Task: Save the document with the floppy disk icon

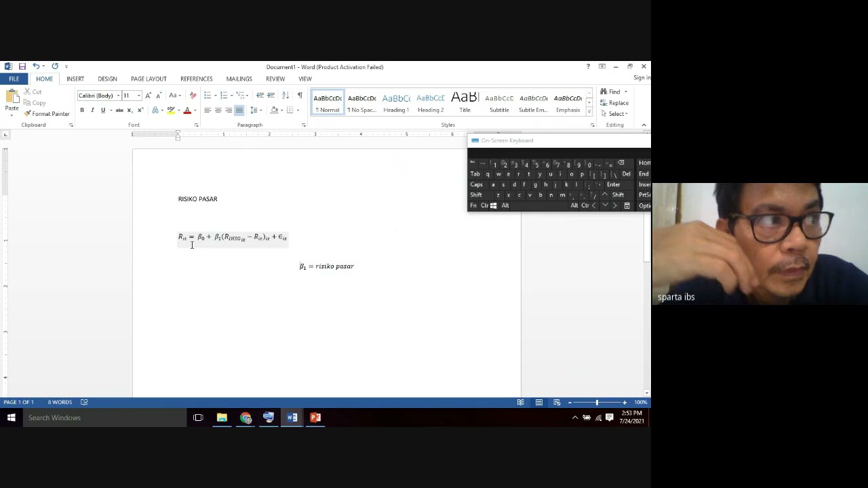Action: (x=22, y=66)
